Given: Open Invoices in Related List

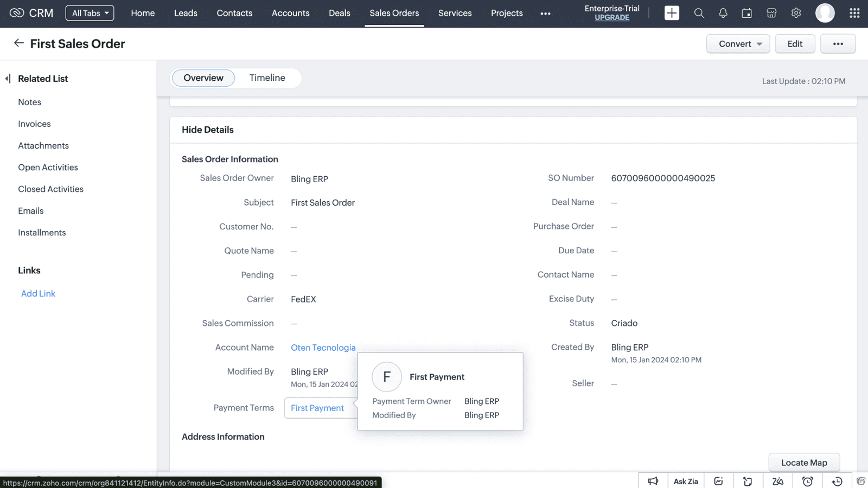Looking at the screenshot, I should coord(34,124).
